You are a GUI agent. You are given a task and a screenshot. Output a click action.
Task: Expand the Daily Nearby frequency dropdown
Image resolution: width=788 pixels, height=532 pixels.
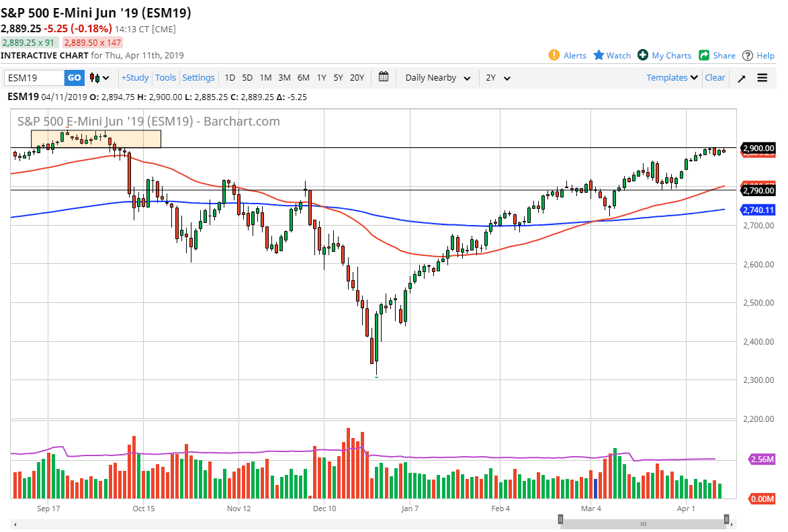point(439,78)
